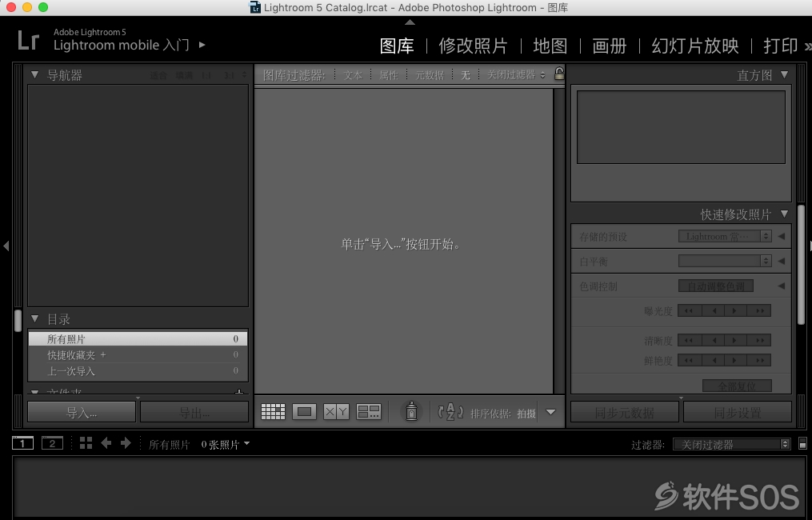The image size is (812, 520).
Task: Click the 同步元数据 button
Action: [625, 412]
